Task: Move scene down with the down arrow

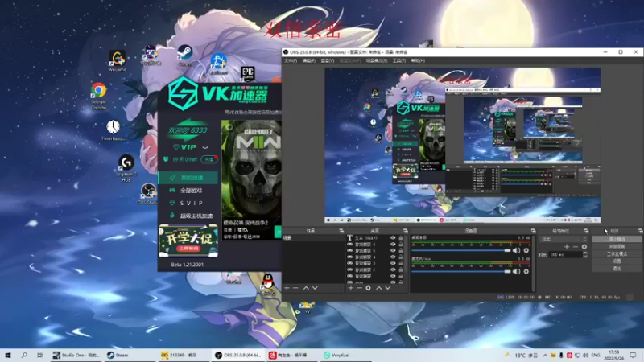Action: 315,288
